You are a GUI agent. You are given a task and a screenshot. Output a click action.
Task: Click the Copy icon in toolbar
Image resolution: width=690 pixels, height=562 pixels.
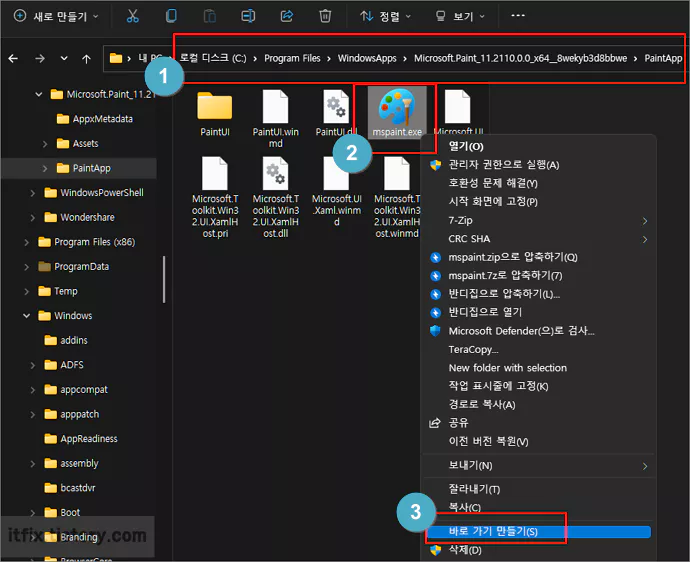point(171,16)
